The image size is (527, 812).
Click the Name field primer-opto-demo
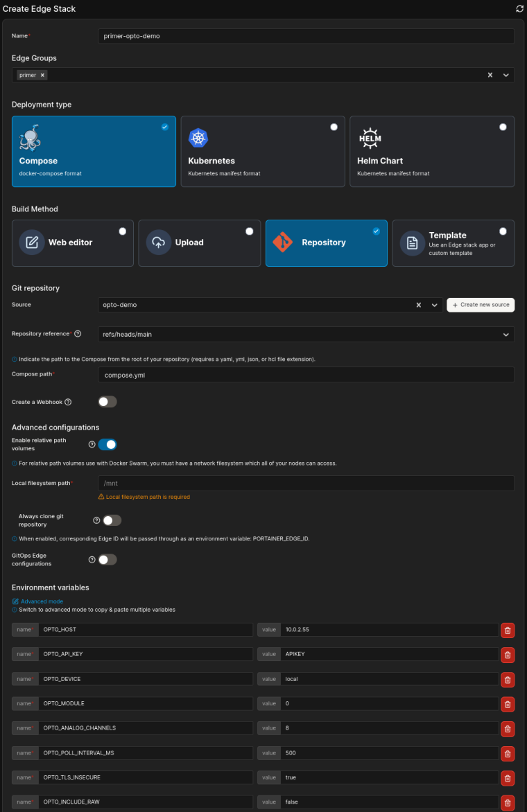click(x=306, y=36)
